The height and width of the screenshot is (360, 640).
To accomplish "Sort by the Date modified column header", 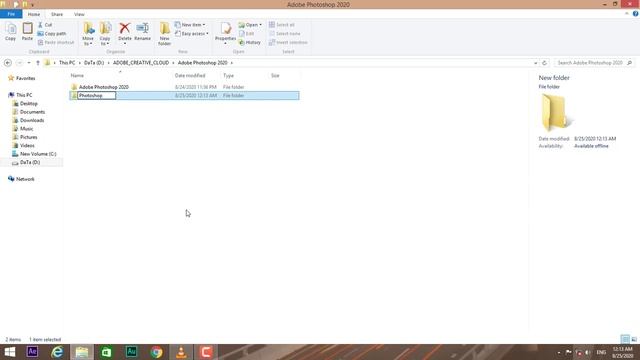I will (x=190, y=76).
